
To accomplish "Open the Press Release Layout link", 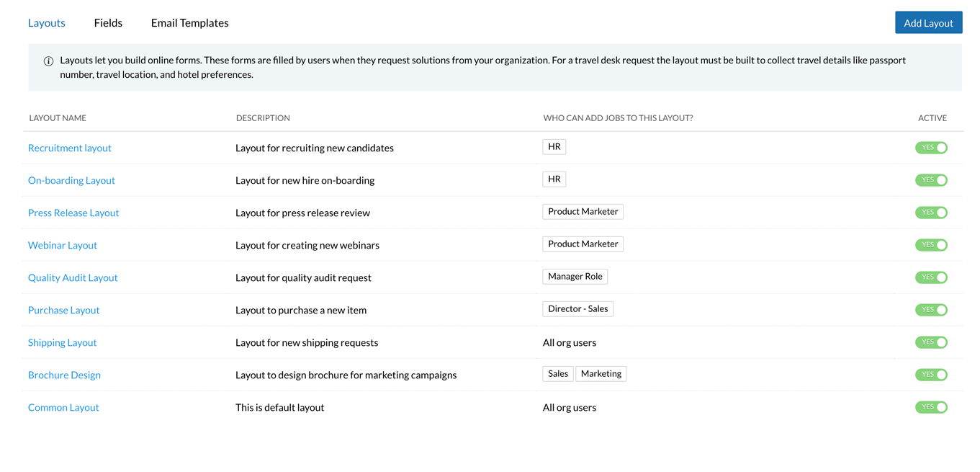I will coord(73,213).
